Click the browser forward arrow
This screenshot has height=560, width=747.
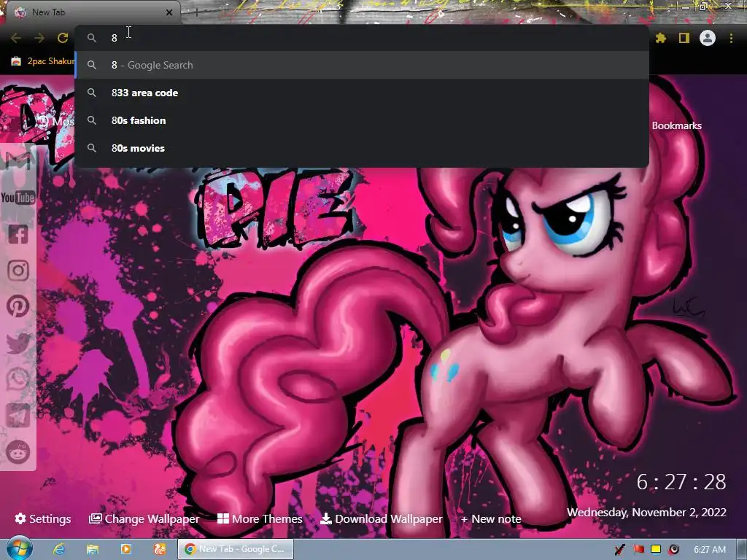point(39,38)
